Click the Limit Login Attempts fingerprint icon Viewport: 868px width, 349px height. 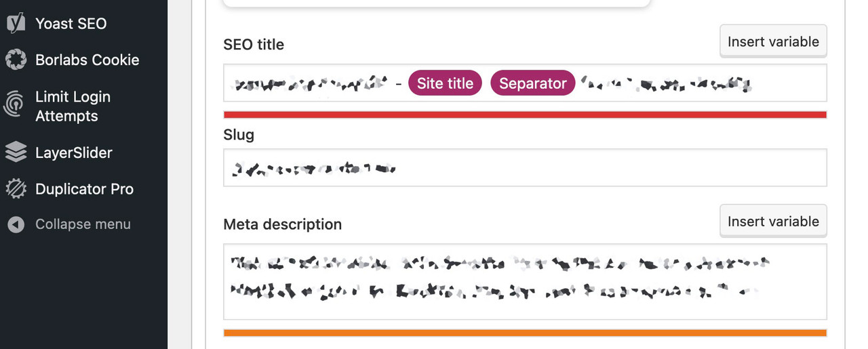[x=16, y=106]
